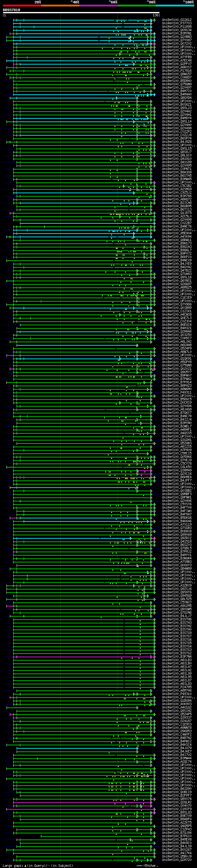Open hit UniRef100_A7EC48
Image resolution: width=197 pixels, height=868 pixels.
click(177, 61)
